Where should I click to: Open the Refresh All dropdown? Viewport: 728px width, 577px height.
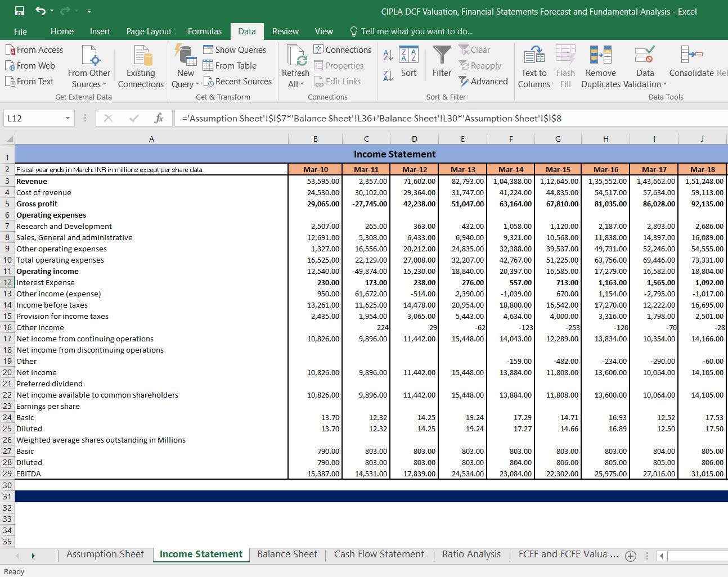[x=295, y=79]
